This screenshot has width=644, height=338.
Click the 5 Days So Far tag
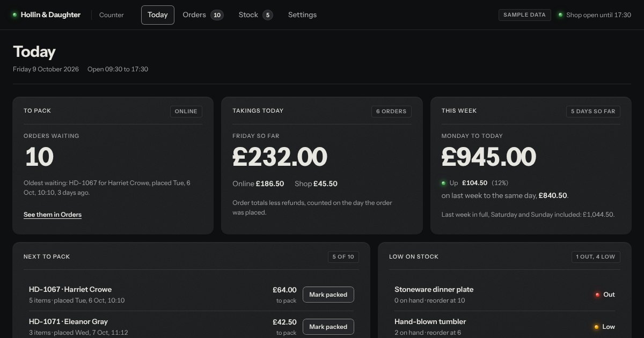click(593, 112)
